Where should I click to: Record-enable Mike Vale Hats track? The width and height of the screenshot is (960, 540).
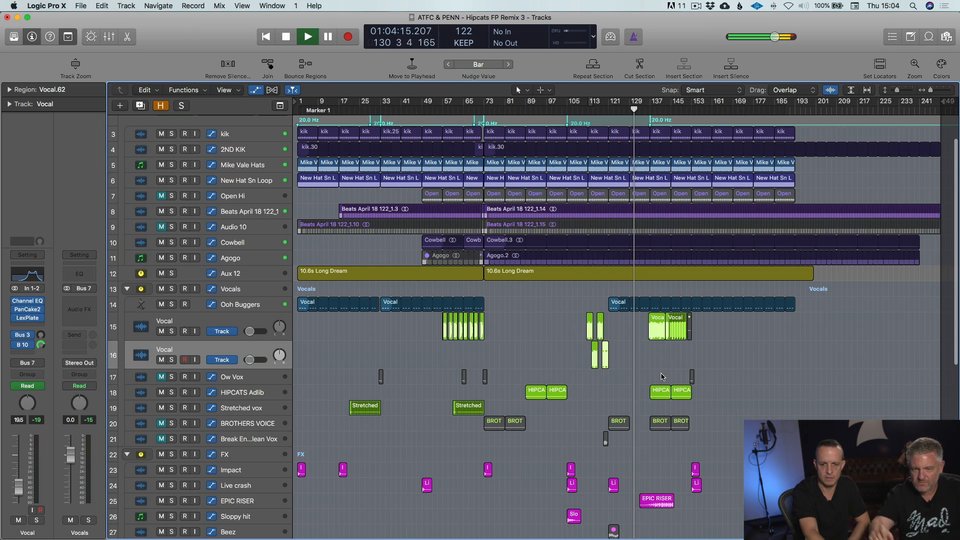tap(184, 165)
